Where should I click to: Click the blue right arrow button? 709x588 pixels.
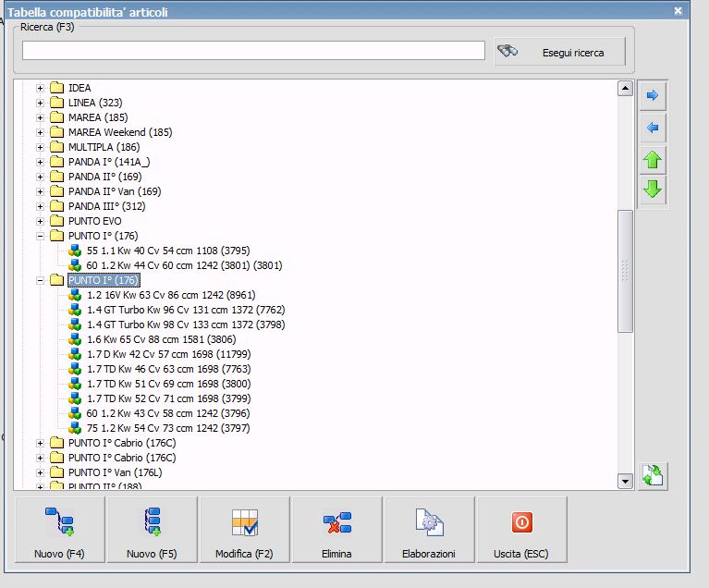(652, 95)
